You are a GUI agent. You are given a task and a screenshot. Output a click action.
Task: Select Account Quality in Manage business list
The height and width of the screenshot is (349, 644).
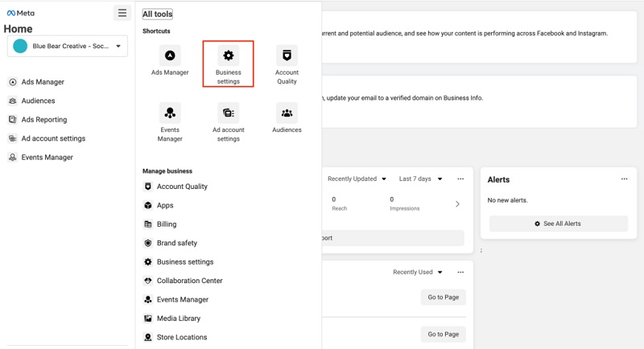click(x=182, y=187)
